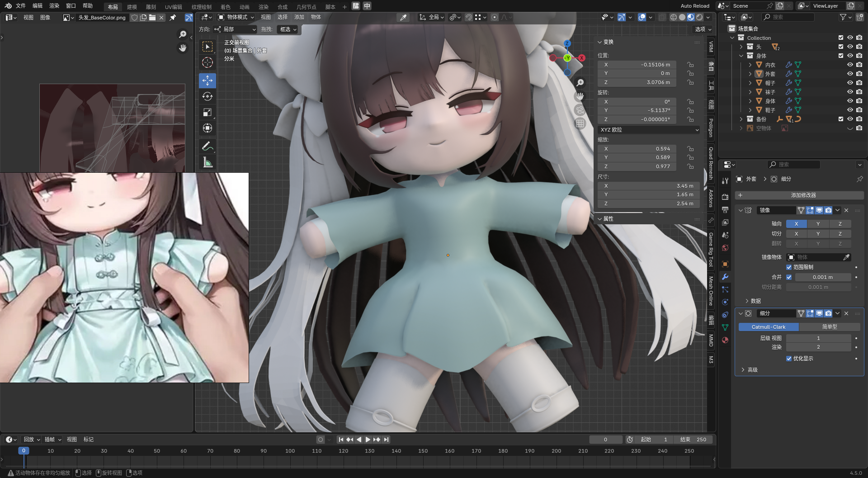This screenshot has height=478, width=868.
Task: Open the Modifiers wrench properties tab
Action: [725, 277]
